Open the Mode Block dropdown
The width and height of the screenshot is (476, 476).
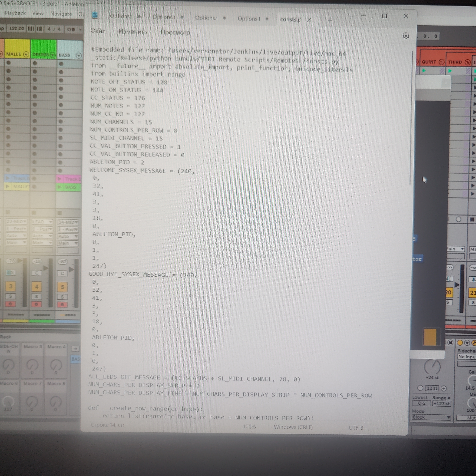coord(431,417)
